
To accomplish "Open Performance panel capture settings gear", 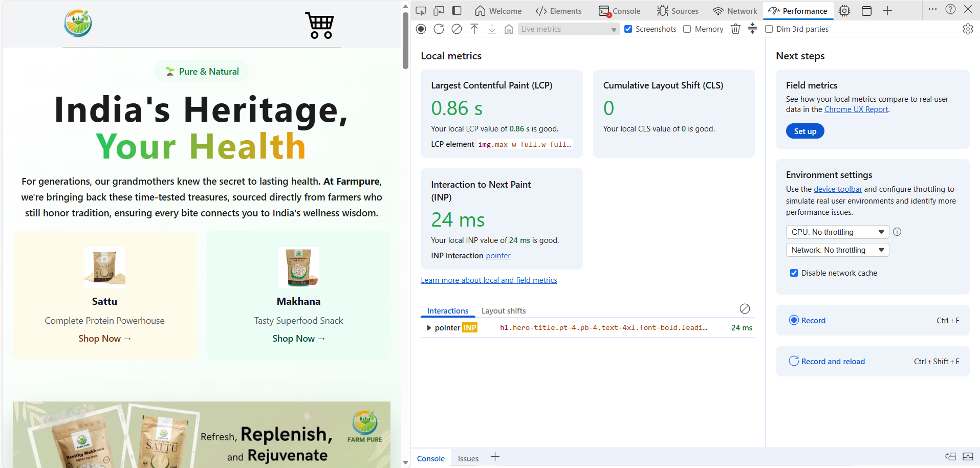I will pos(968,29).
